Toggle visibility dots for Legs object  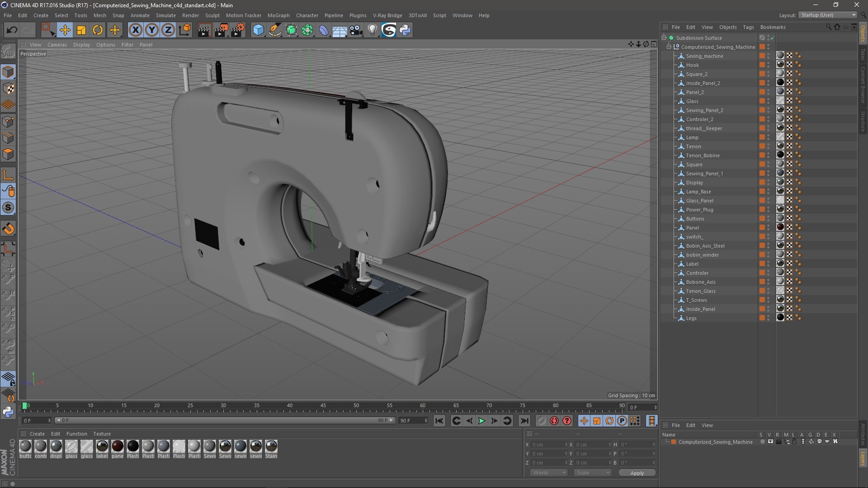coord(769,318)
